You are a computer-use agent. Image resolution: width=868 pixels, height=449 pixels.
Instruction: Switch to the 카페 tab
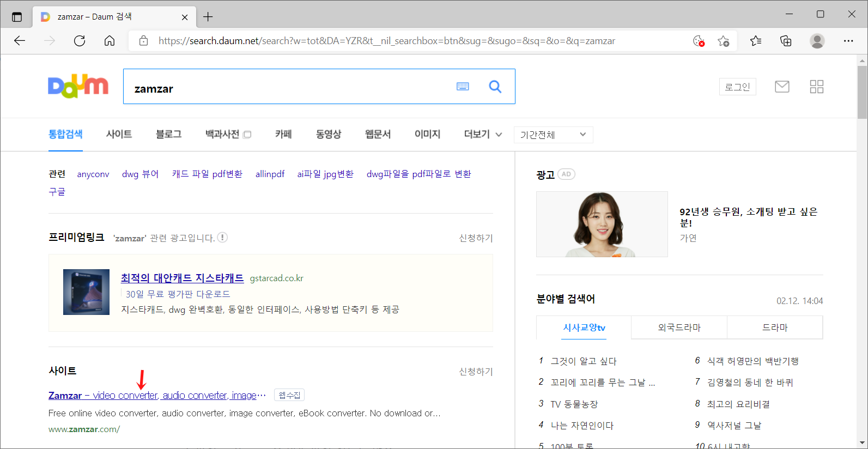coord(283,134)
